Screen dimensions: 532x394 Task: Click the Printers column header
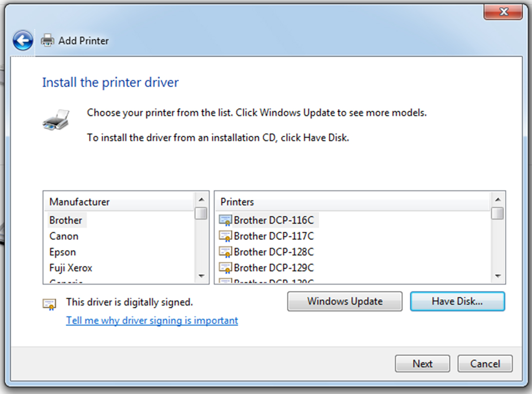tap(353, 202)
